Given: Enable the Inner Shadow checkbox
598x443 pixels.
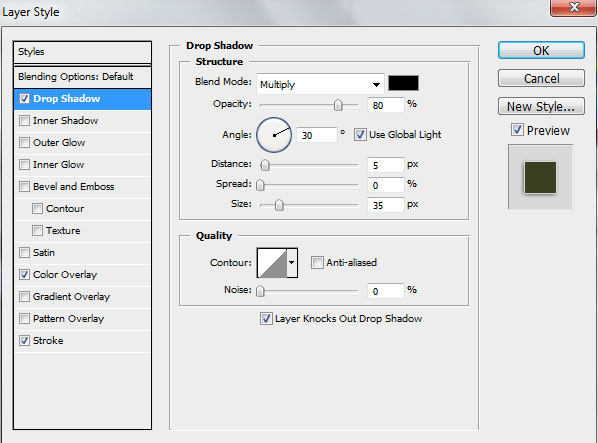Looking at the screenshot, I should (x=24, y=121).
